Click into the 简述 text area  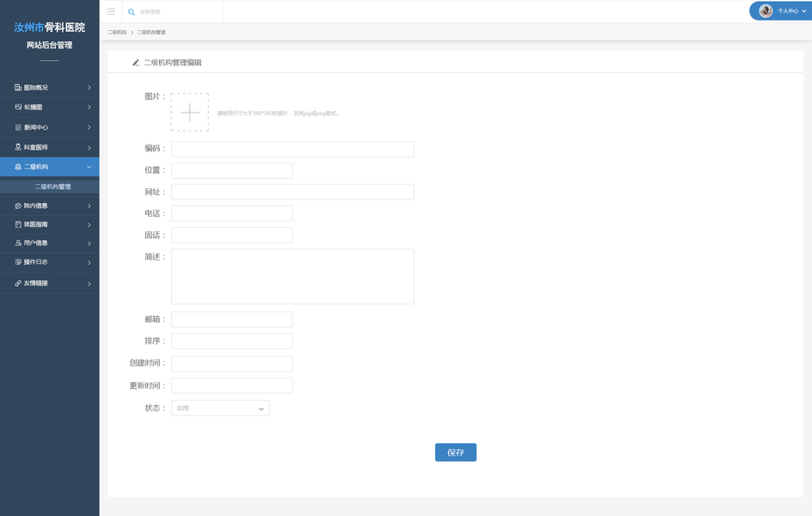[x=292, y=276]
